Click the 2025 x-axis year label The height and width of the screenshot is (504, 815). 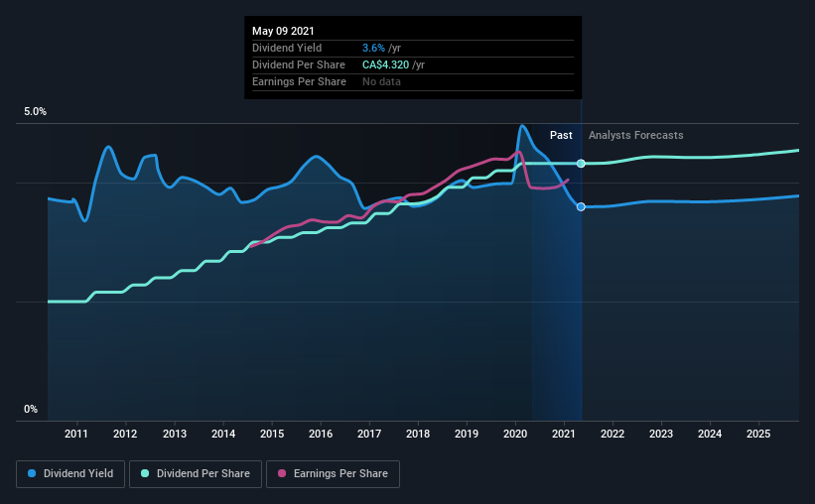[758, 434]
